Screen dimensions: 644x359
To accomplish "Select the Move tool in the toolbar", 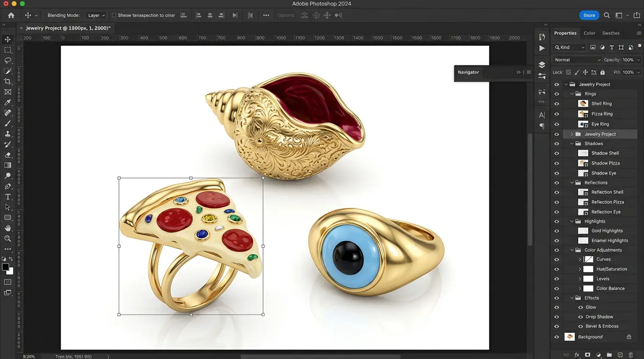I will coord(7,39).
